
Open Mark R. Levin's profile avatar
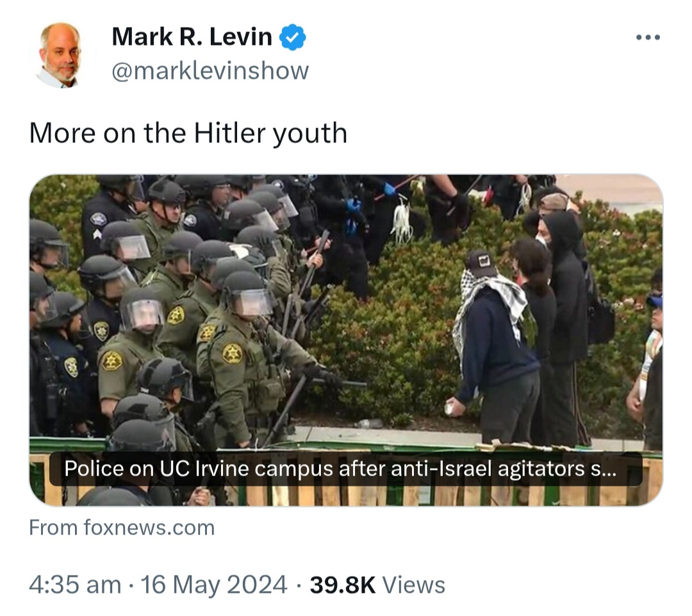[60, 55]
